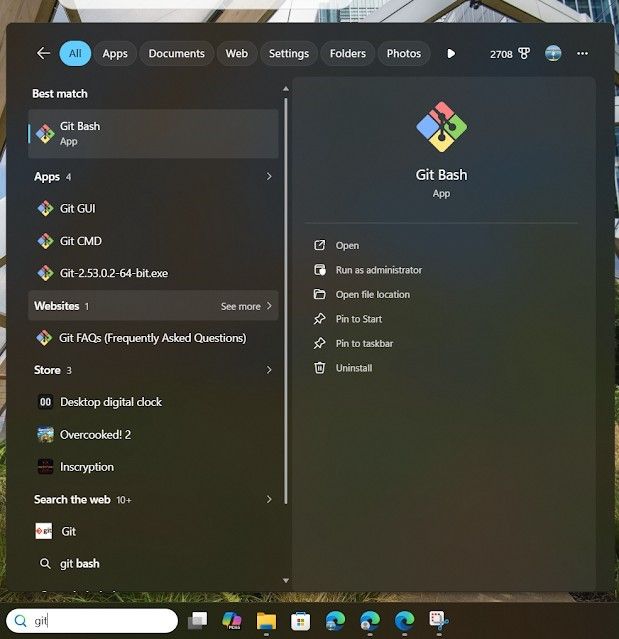Viewport: 619px width, 639px height.
Task: Open the Desktop digital clock store result
Action: point(110,402)
